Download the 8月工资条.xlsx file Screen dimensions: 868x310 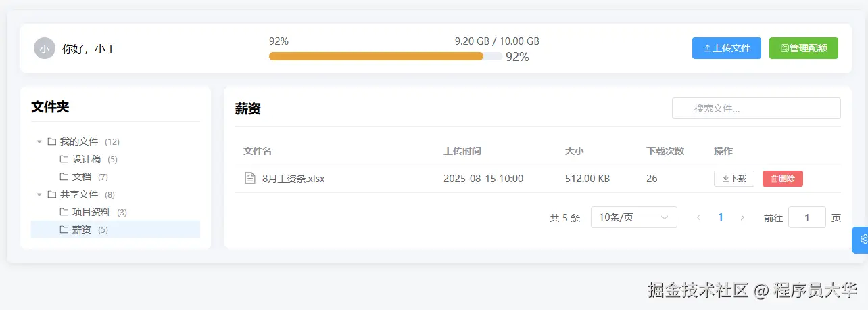pyautogui.click(x=733, y=179)
